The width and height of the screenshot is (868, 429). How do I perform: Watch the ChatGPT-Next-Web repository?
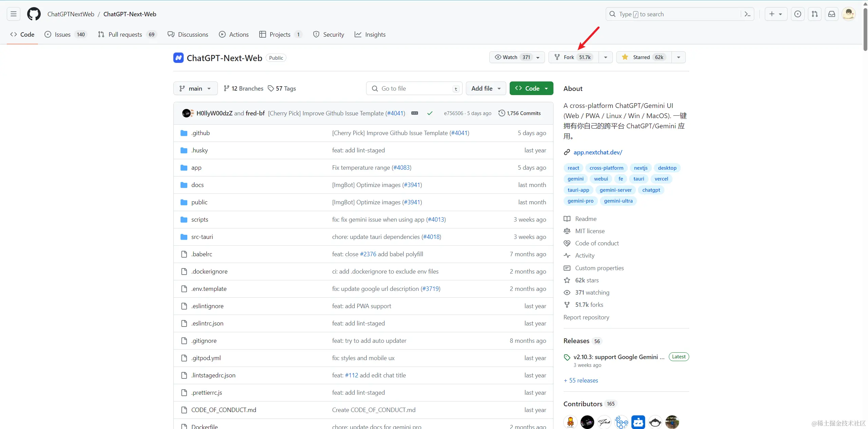pos(511,57)
